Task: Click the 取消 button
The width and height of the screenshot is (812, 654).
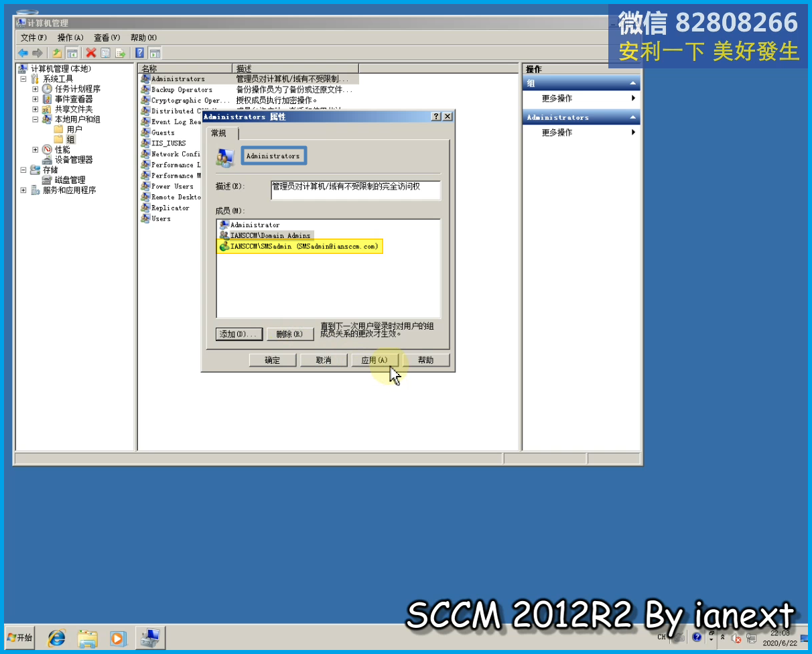Action: pos(324,360)
